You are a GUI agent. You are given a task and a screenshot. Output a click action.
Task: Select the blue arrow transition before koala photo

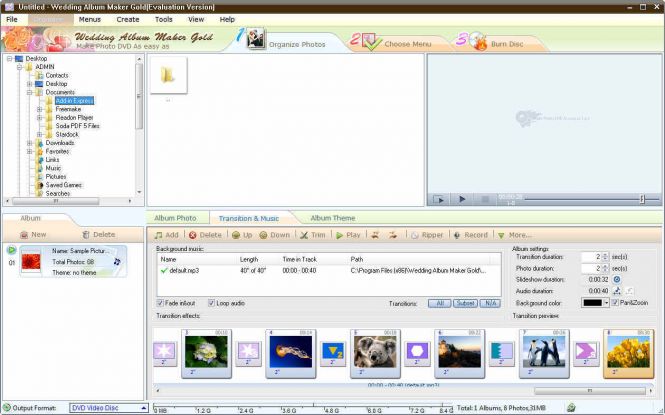click(x=332, y=353)
